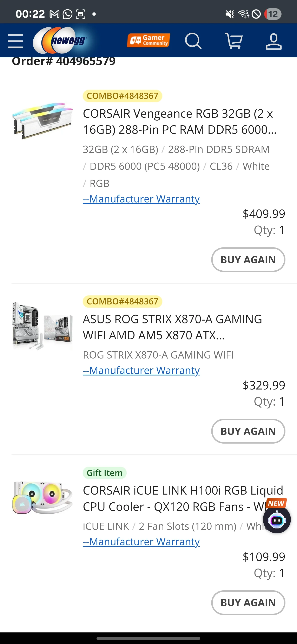Open Manufacturer Warranty link for ASUS motherboard

tap(141, 370)
